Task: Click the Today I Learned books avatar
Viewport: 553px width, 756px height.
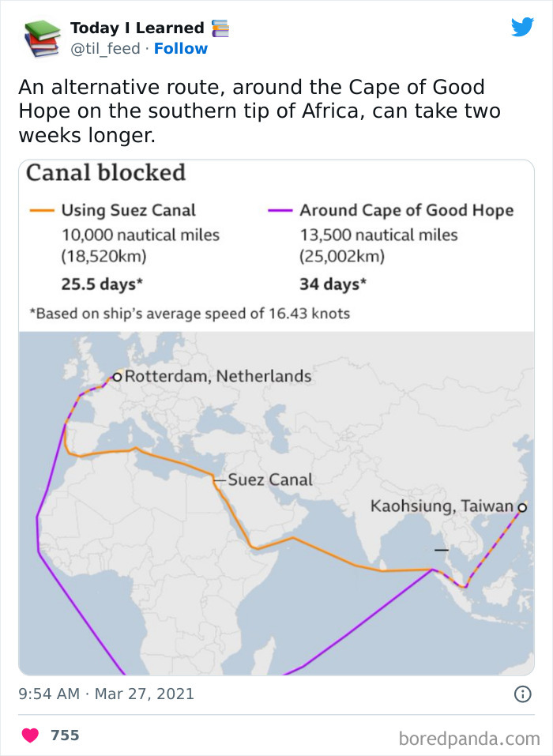Action: point(42,38)
